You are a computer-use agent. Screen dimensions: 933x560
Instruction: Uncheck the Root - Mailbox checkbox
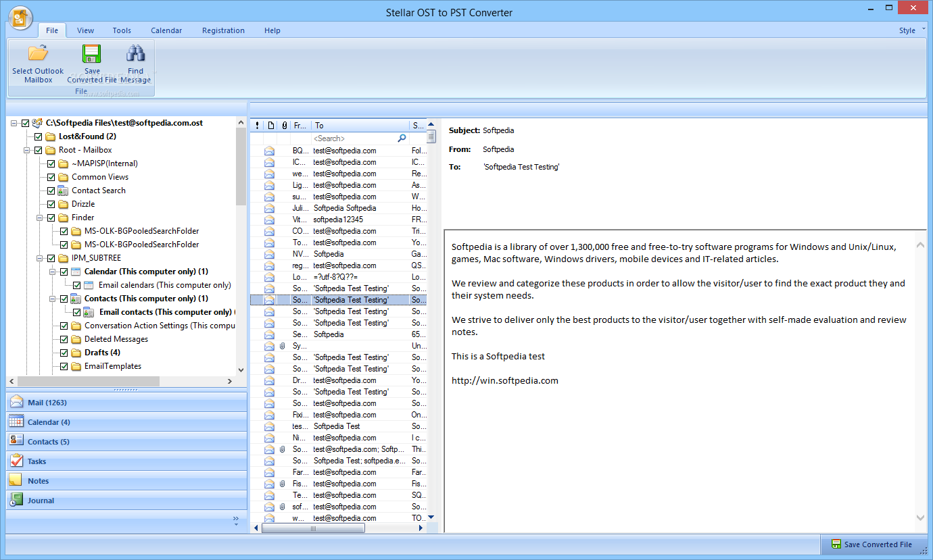[x=39, y=150]
